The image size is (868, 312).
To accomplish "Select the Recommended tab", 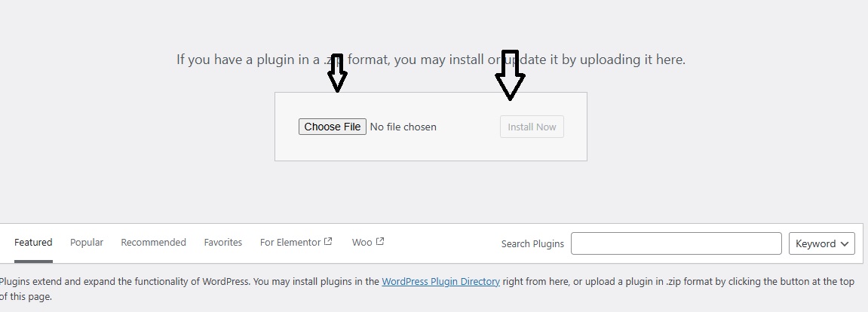I will pyautogui.click(x=153, y=243).
